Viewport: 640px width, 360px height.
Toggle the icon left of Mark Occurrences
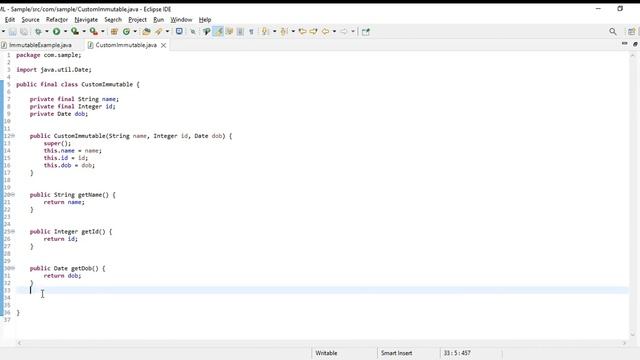(207, 31)
